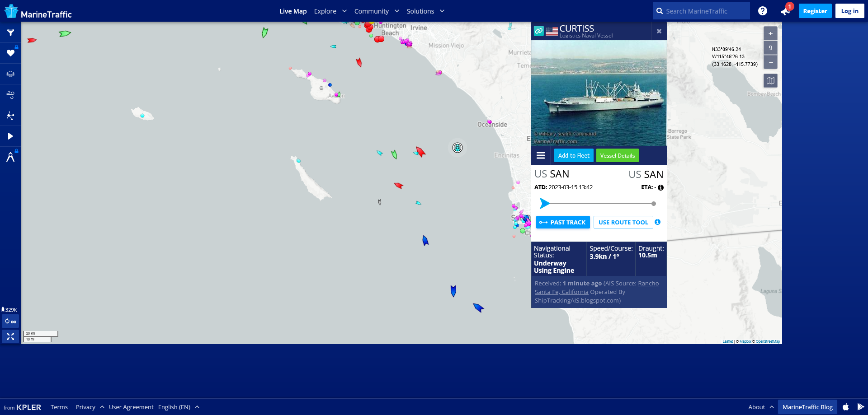The height and width of the screenshot is (415, 868).
Task: Click Log in button
Action: (849, 11)
